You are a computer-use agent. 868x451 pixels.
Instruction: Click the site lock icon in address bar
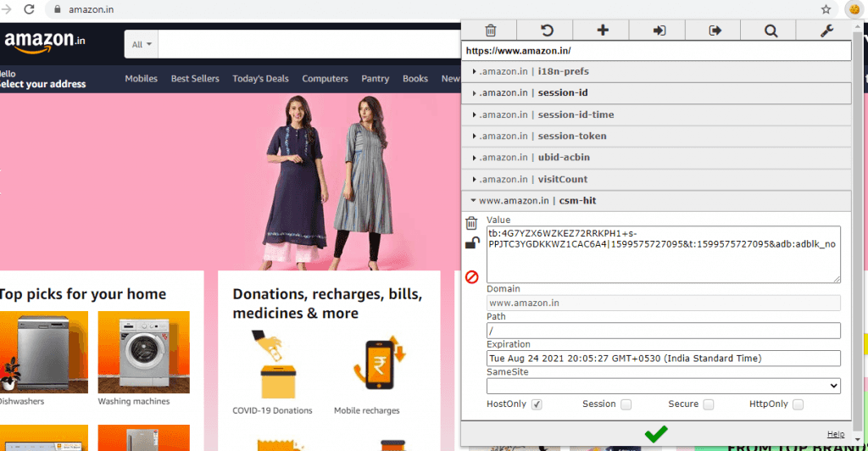tap(57, 9)
